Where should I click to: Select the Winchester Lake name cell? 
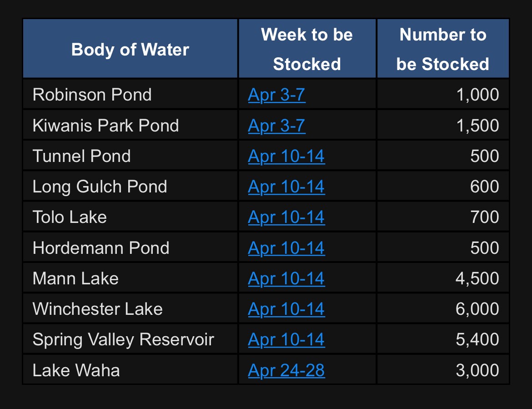click(130, 308)
